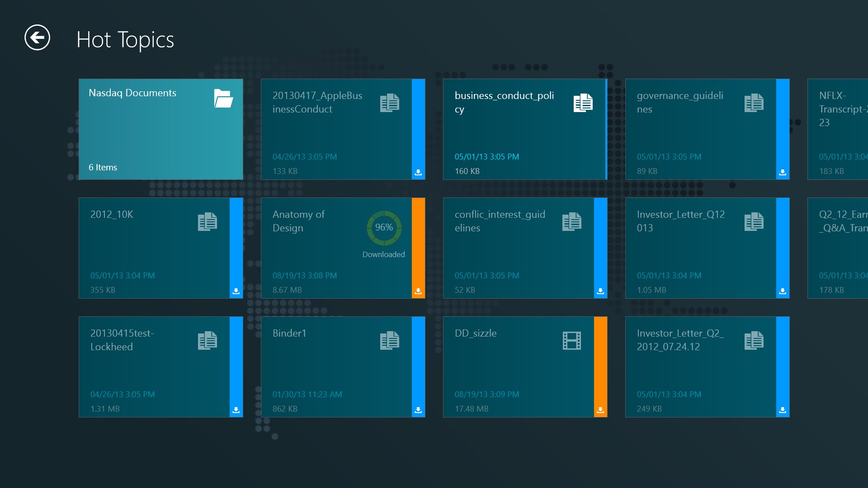Viewport: 868px width, 488px height.
Task: Click the 96% download progress ring
Action: click(384, 228)
